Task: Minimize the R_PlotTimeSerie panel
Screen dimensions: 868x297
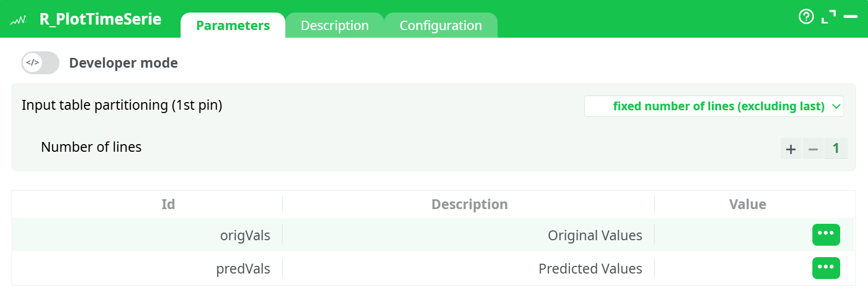Action: [x=851, y=17]
